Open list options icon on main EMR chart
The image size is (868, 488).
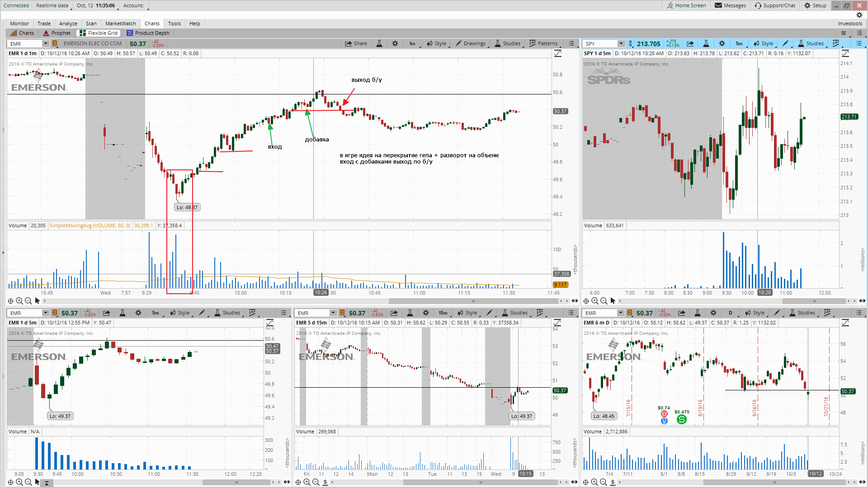coord(571,43)
